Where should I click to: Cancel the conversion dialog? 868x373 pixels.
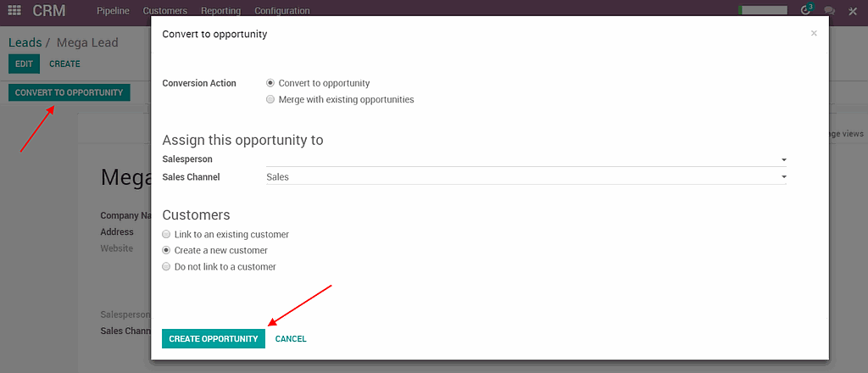(291, 338)
